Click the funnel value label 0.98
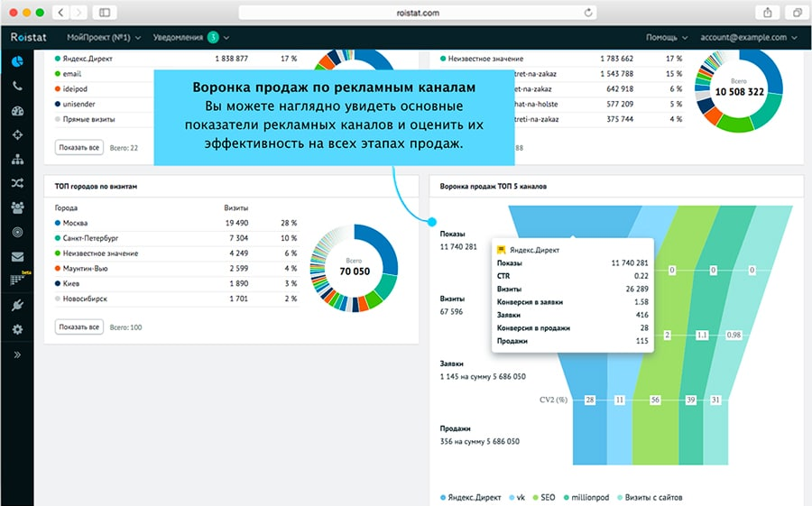The width and height of the screenshot is (812, 506). click(734, 336)
